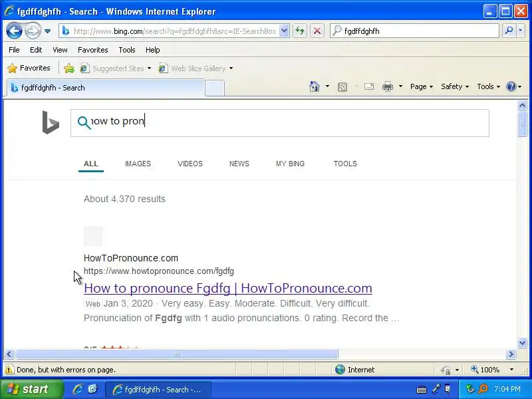Open Web Slice Gallery link

[192, 68]
